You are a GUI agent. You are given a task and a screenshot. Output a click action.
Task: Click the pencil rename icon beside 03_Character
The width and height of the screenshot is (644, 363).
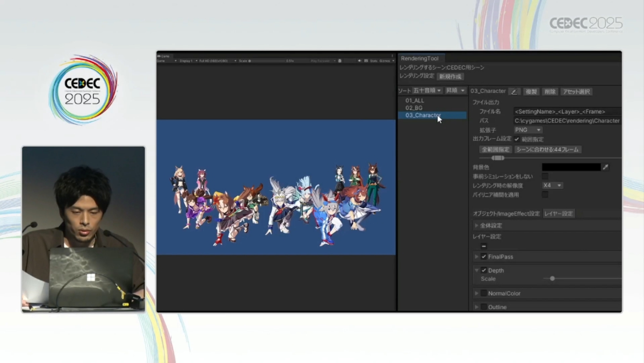click(514, 91)
